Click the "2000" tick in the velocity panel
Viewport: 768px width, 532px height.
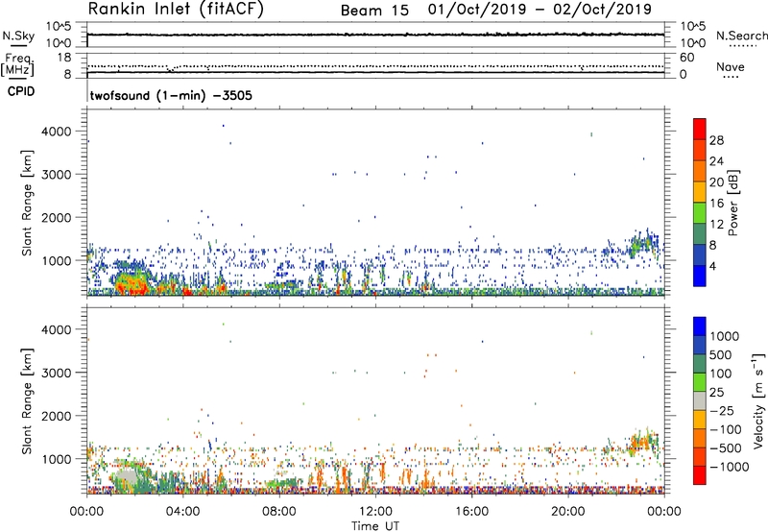point(57,416)
